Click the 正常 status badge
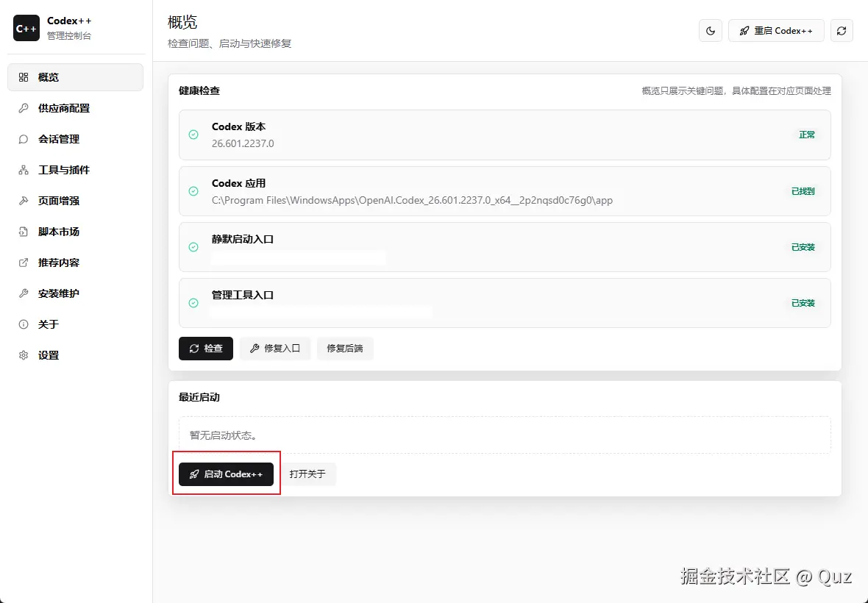This screenshot has width=868, height=603. pyautogui.click(x=806, y=135)
